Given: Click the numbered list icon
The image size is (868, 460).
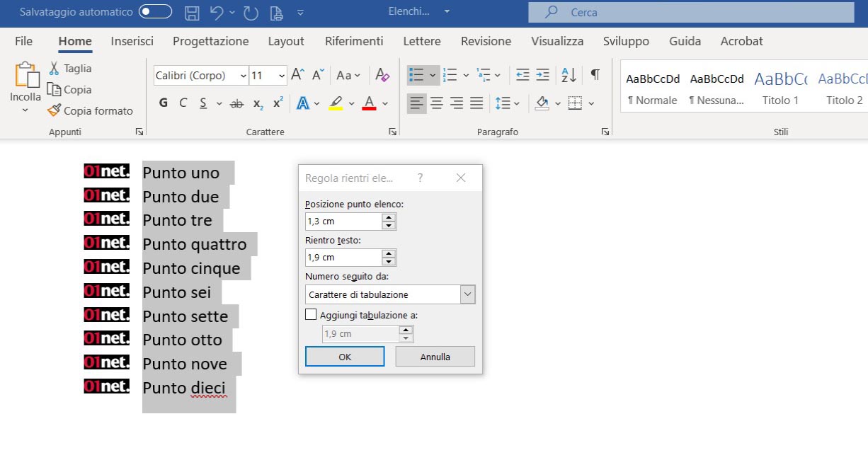Looking at the screenshot, I should pyautogui.click(x=450, y=75).
